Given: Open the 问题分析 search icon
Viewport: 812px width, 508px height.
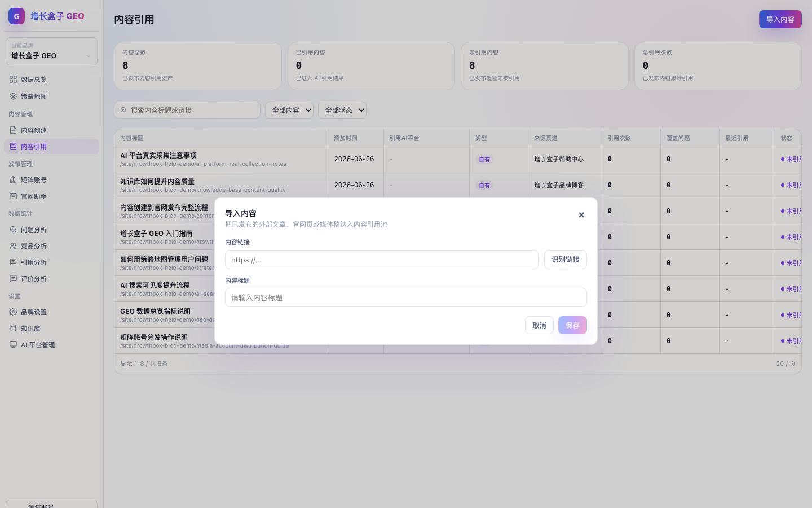Looking at the screenshot, I should pyautogui.click(x=13, y=230).
